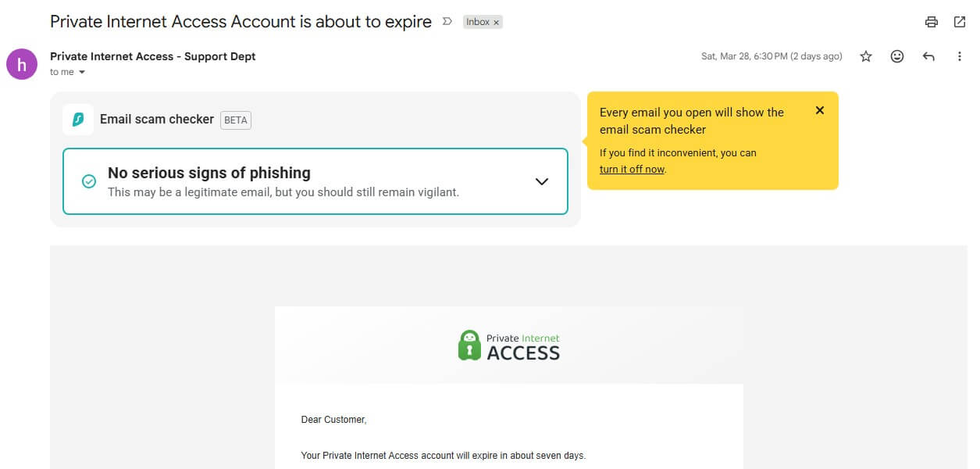Select the email subject line text
The image size is (980, 469).
(x=240, y=21)
